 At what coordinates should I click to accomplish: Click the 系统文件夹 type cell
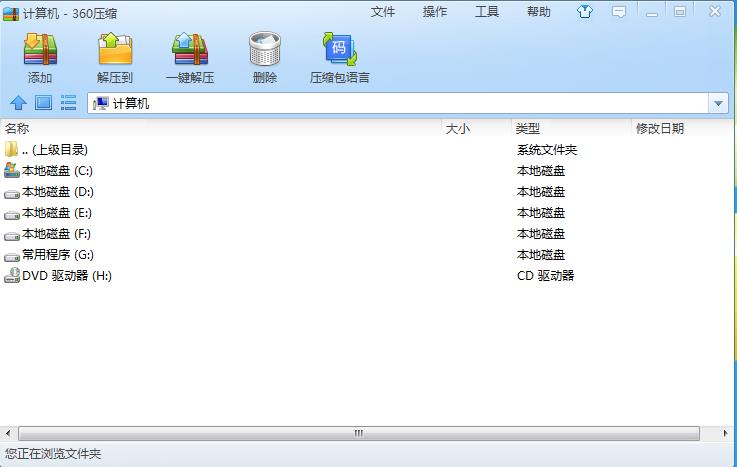click(547, 150)
